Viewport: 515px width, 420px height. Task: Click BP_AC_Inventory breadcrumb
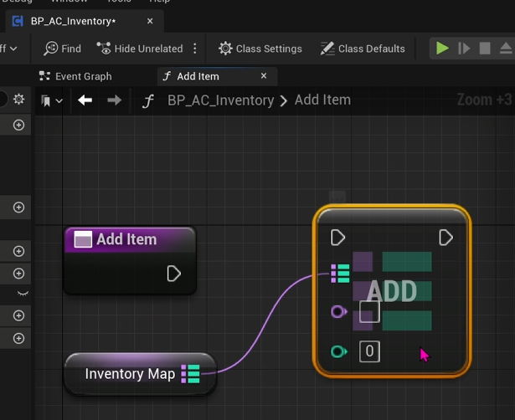(x=220, y=100)
